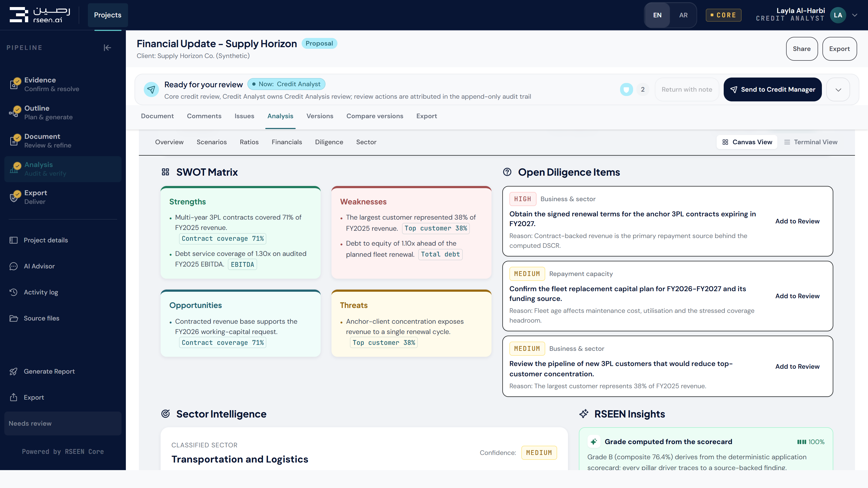Select the Financials sub-tab

[287, 142]
